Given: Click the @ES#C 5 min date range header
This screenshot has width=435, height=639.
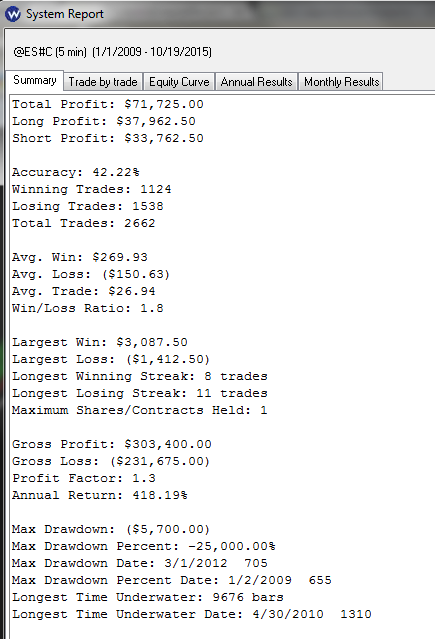Looking at the screenshot, I should click(x=113, y=52).
